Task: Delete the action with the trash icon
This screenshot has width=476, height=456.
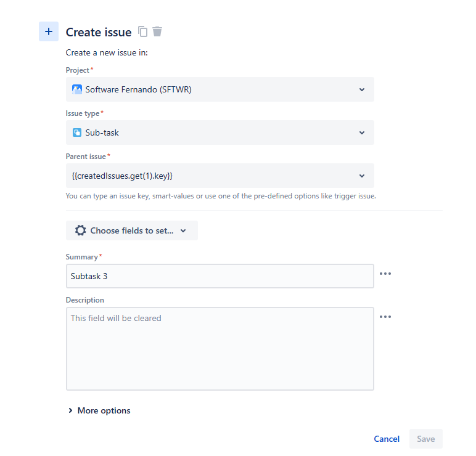Action: 157,31
